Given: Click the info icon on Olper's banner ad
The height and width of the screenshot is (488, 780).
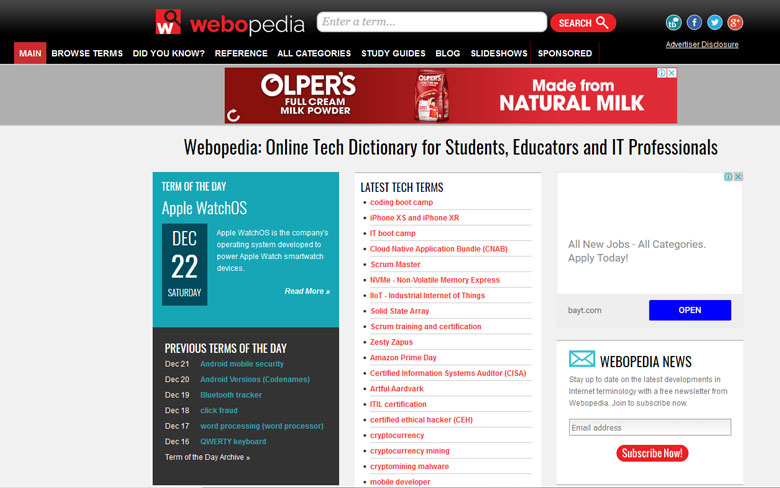Looking at the screenshot, I should coord(662,73).
